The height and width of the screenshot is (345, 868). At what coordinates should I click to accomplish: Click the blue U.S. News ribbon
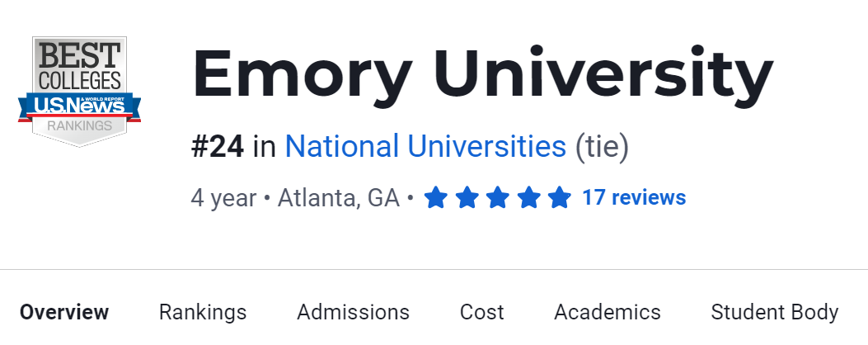click(x=79, y=106)
